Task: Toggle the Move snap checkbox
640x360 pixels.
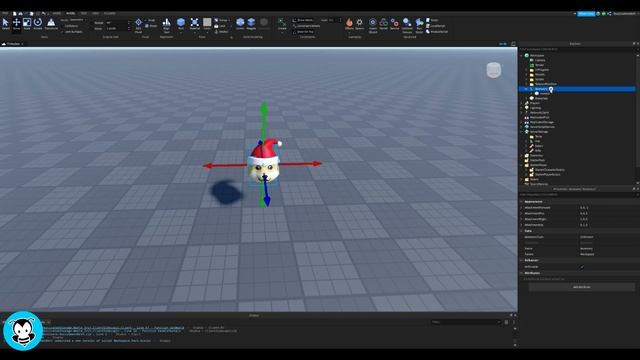Action: pos(91,29)
